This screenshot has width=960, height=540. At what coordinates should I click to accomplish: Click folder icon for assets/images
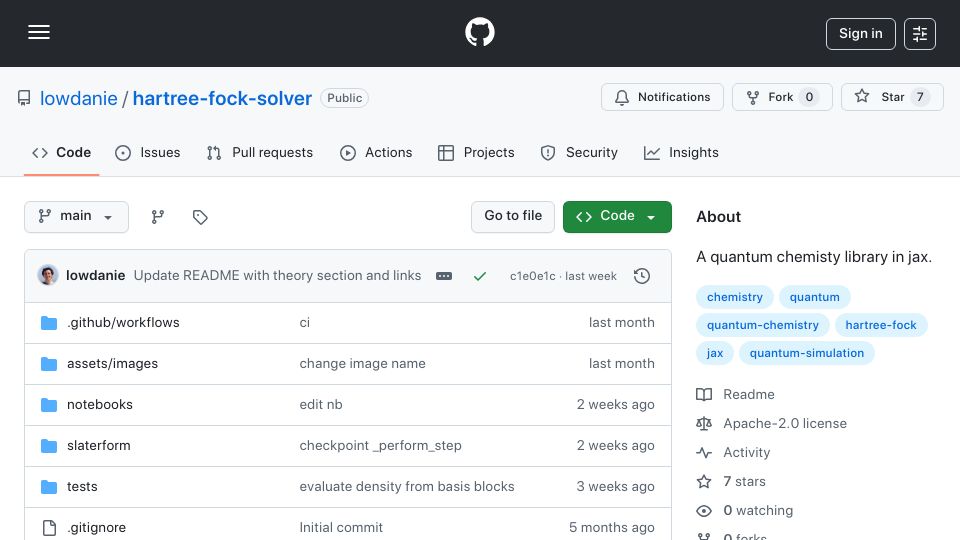click(x=49, y=364)
